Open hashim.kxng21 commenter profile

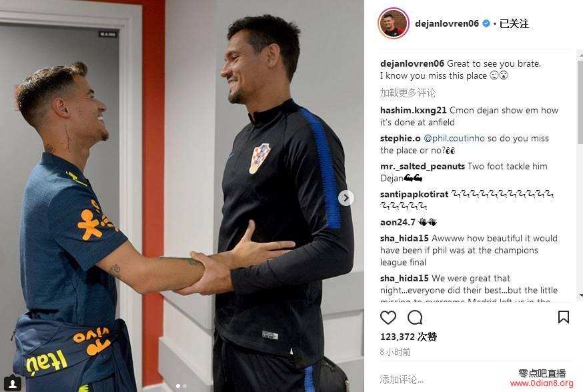413,111
